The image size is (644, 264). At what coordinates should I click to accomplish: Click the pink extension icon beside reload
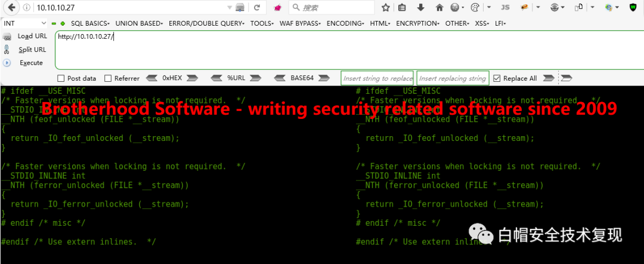(277, 7)
